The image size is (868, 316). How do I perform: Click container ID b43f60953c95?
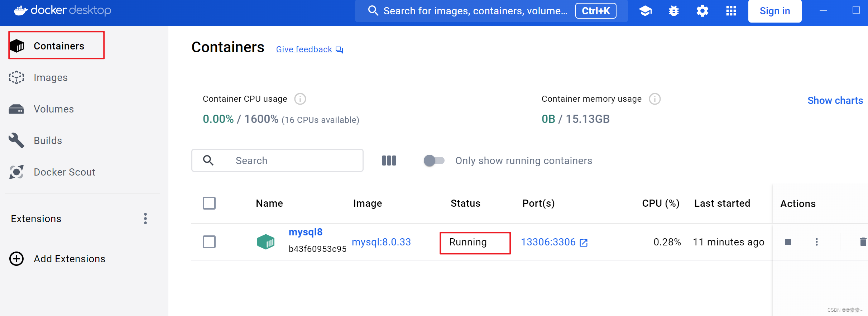(317, 249)
